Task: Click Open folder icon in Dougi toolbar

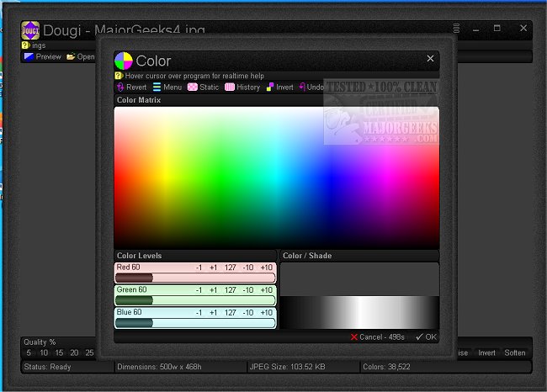Action: coord(71,56)
